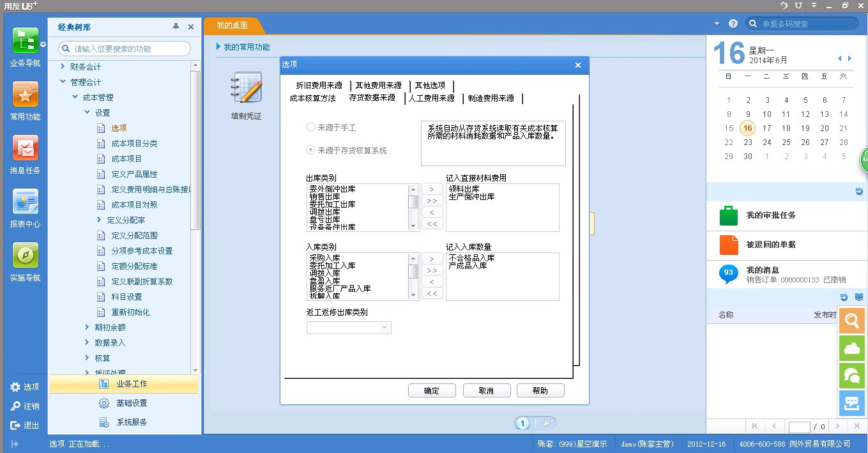Click single > button for 出库类别
This screenshot has height=453, width=868.
pos(432,190)
